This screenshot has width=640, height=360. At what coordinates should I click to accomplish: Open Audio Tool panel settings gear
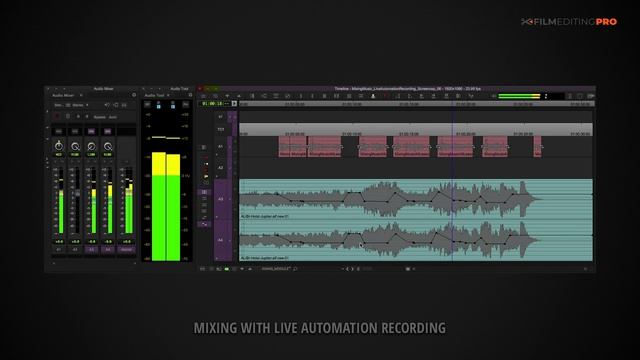[x=190, y=95]
